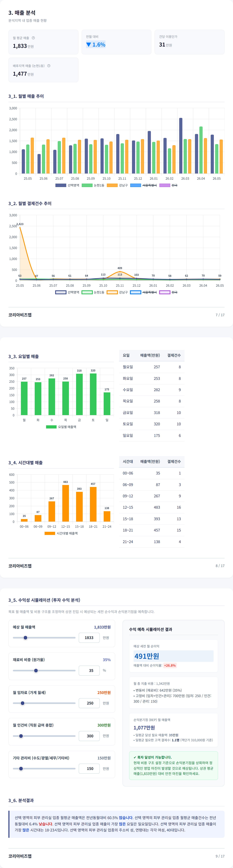
Task: Toggle 강남구 legend in 월별 매출 추이 chart
Action: pyautogui.click(x=117, y=185)
